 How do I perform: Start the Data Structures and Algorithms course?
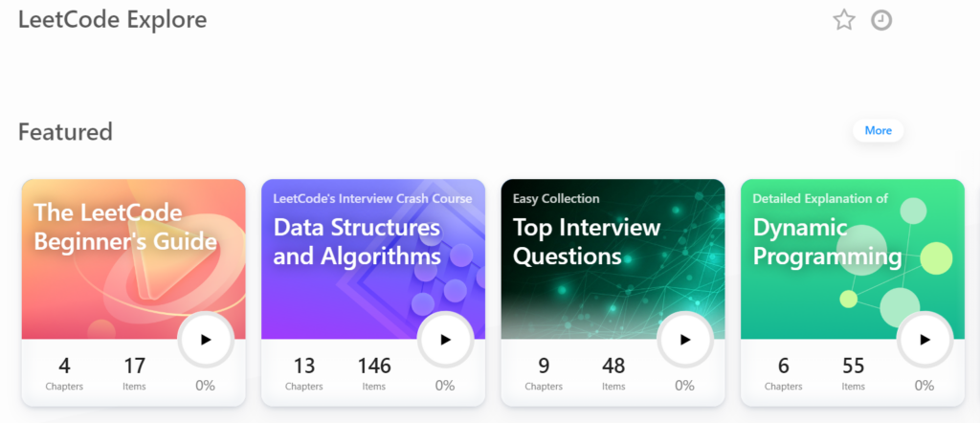click(x=445, y=340)
